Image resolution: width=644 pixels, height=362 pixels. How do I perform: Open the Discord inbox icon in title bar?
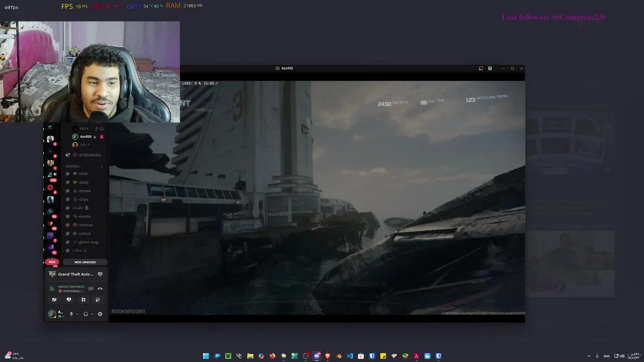(x=481, y=68)
